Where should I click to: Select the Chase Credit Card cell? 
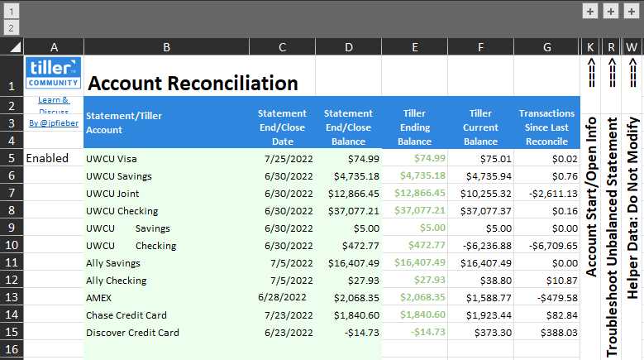pyautogui.click(x=166, y=314)
